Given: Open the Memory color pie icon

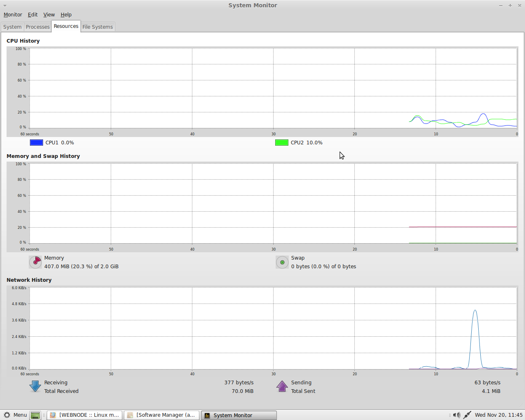Looking at the screenshot, I should pyautogui.click(x=36, y=262).
